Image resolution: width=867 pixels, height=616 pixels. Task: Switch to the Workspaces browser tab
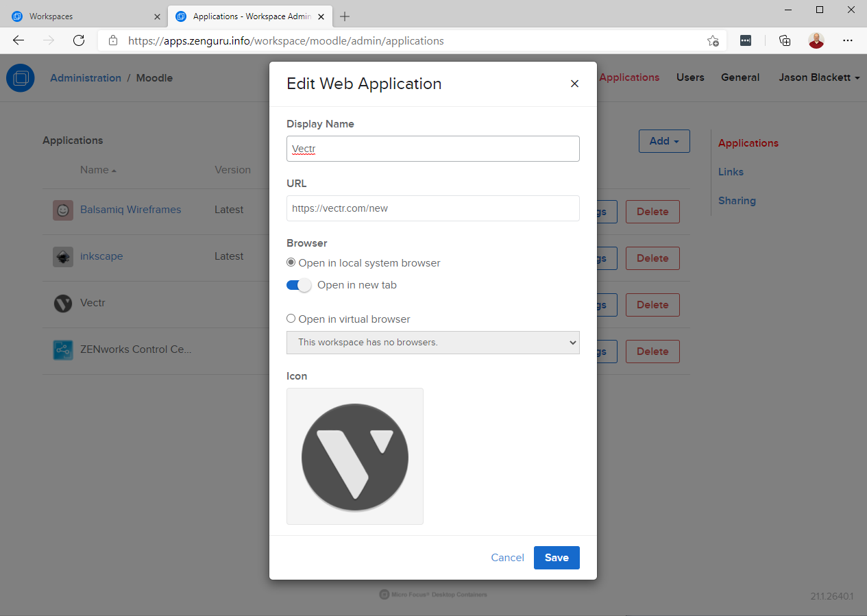click(82, 16)
